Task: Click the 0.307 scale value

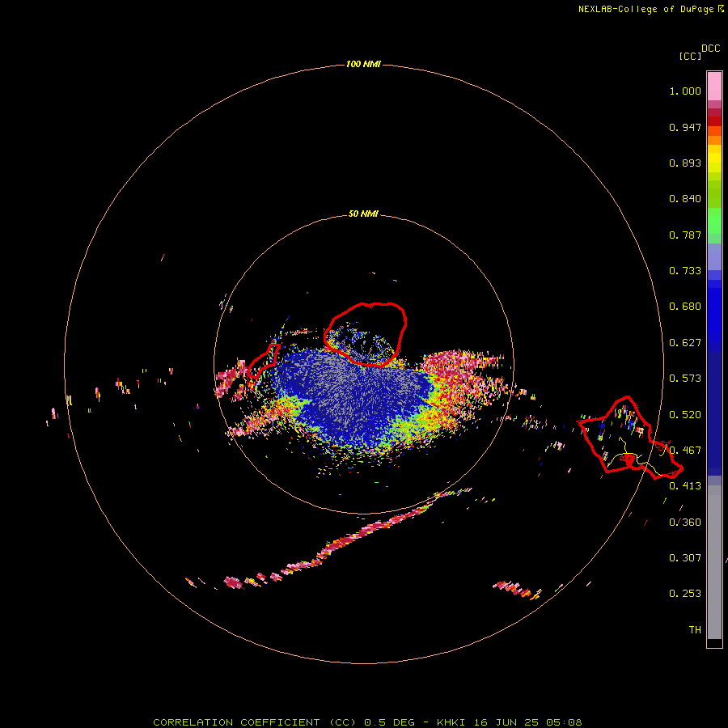Action: coord(685,557)
